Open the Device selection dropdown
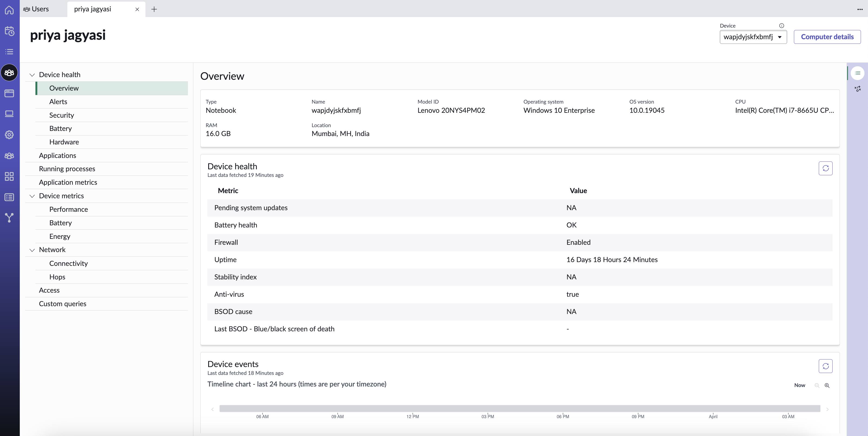 tap(753, 37)
